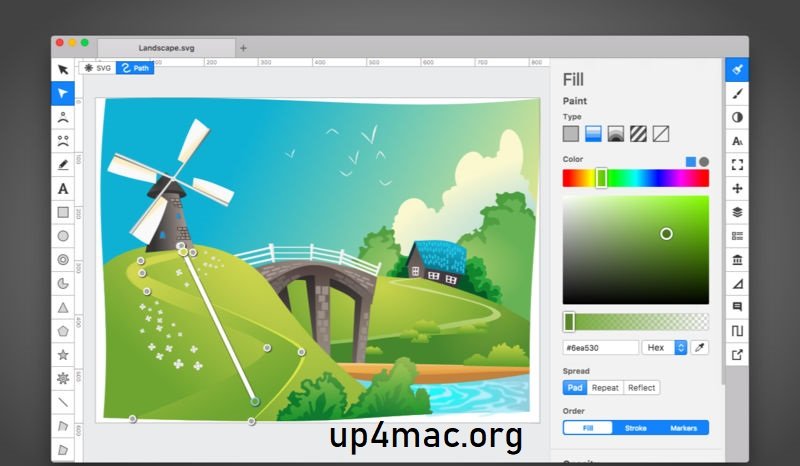Open the Meta comment bubble panel
Viewport: 800px width, 466px height.
pos(737,307)
